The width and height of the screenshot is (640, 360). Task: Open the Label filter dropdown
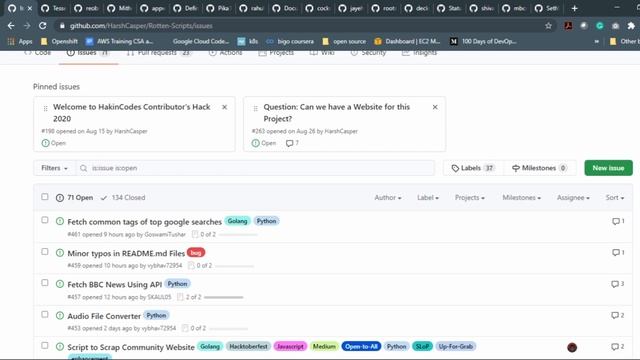tap(428, 198)
